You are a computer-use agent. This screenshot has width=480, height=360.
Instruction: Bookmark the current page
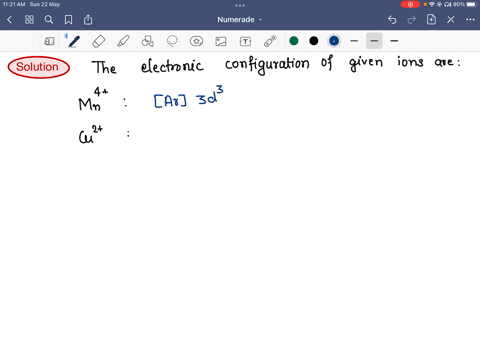(x=68, y=20)
